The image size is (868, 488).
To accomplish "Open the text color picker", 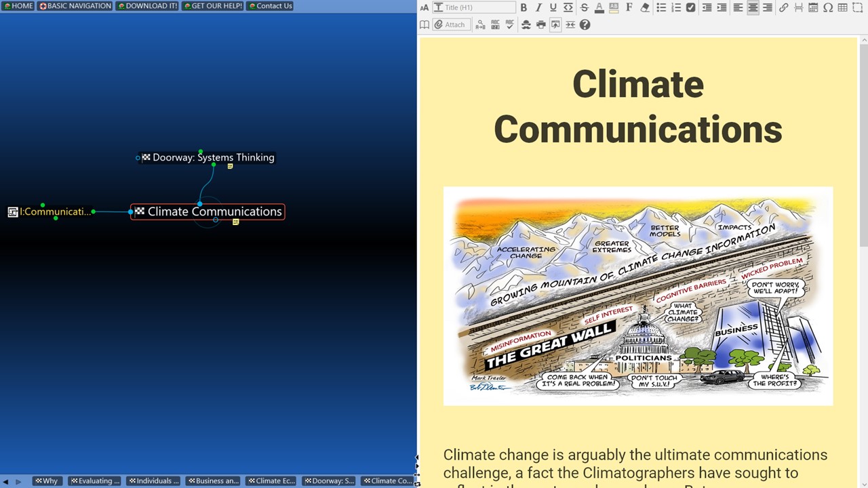I will click(x=599, y=7).
